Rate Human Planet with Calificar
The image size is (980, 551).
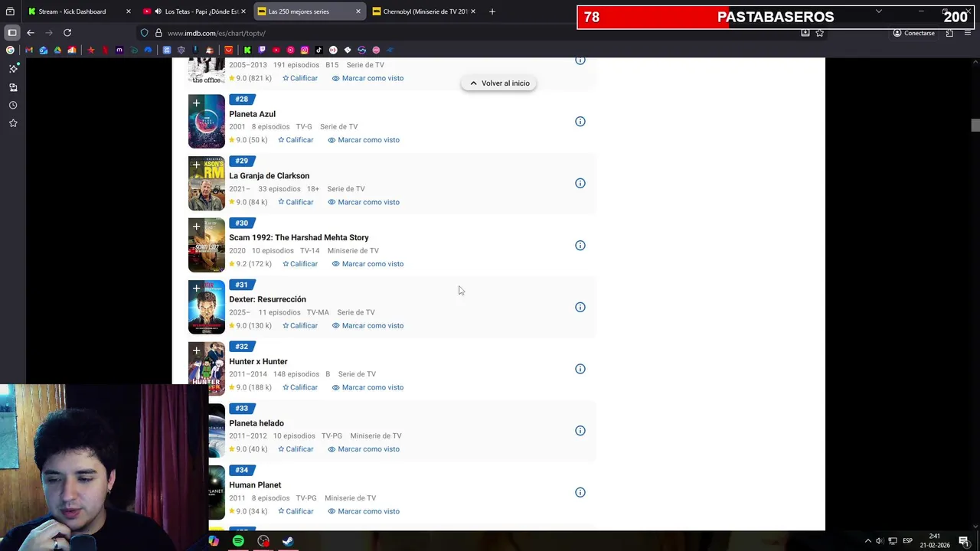coord(296,511)
